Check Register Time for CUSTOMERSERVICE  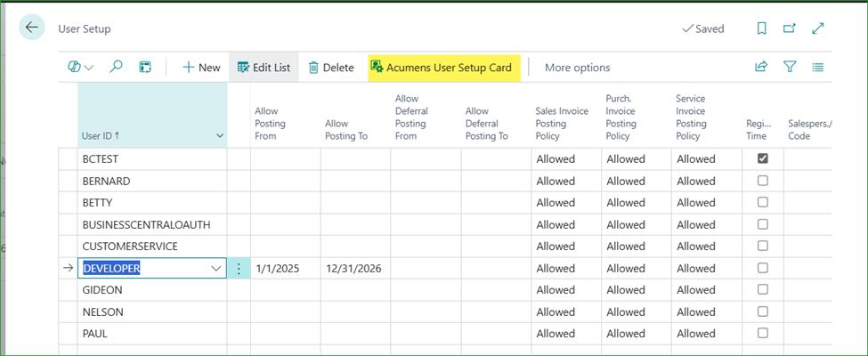[763, 246]
